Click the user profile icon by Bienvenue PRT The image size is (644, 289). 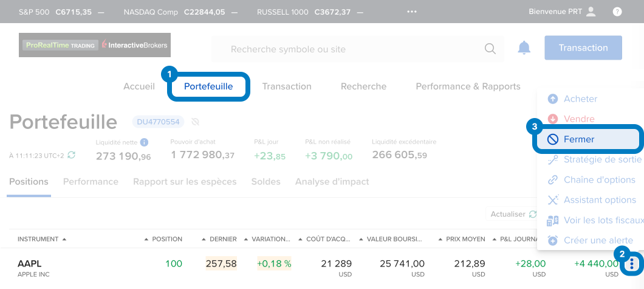pyautogui.click(x=591, y=12)
